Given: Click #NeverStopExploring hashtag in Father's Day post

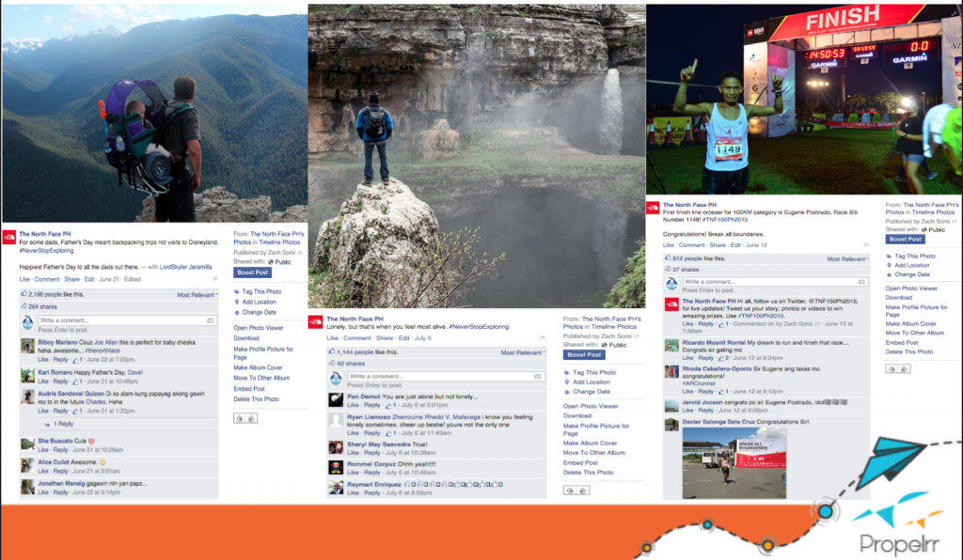Looking at the screenshot, I should click(x=46, y=250).
